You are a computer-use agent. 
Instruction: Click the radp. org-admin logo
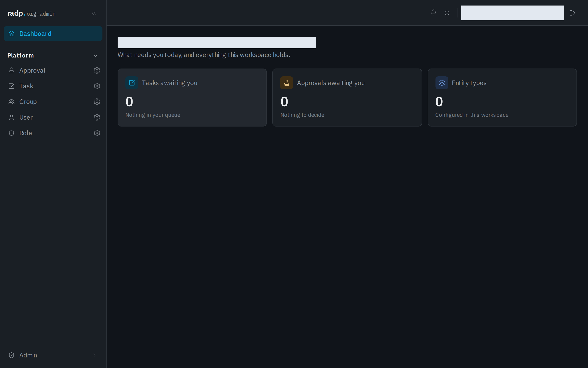point(31,13)
